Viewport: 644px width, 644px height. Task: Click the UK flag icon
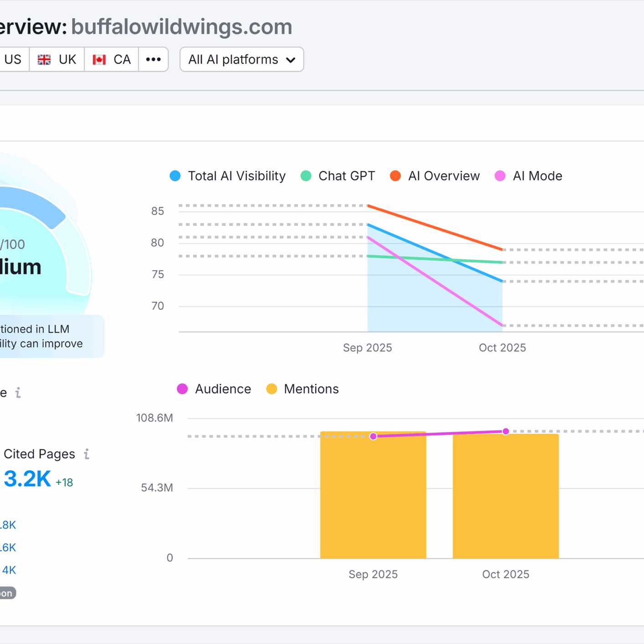tap(44, 60)
